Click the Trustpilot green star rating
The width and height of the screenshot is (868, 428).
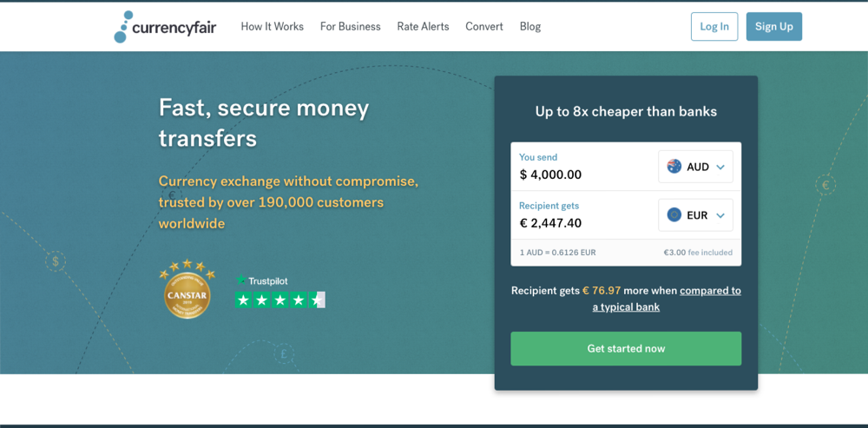point(279,300)
